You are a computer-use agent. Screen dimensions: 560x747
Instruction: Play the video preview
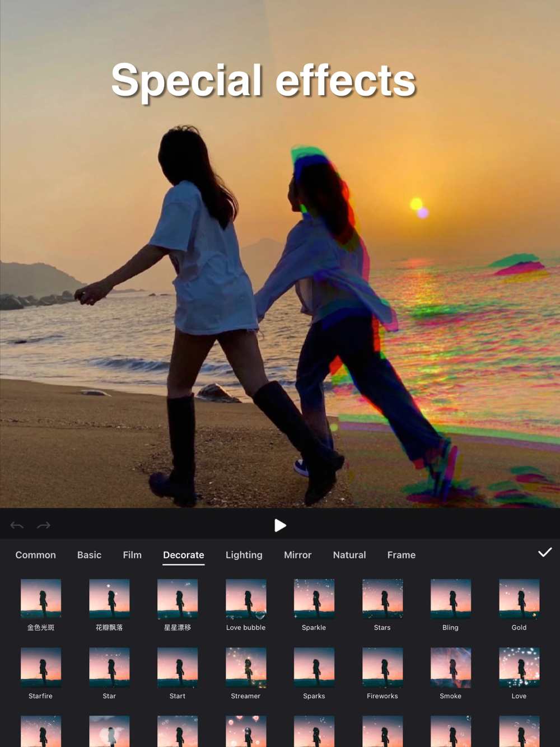click(280, 525)
